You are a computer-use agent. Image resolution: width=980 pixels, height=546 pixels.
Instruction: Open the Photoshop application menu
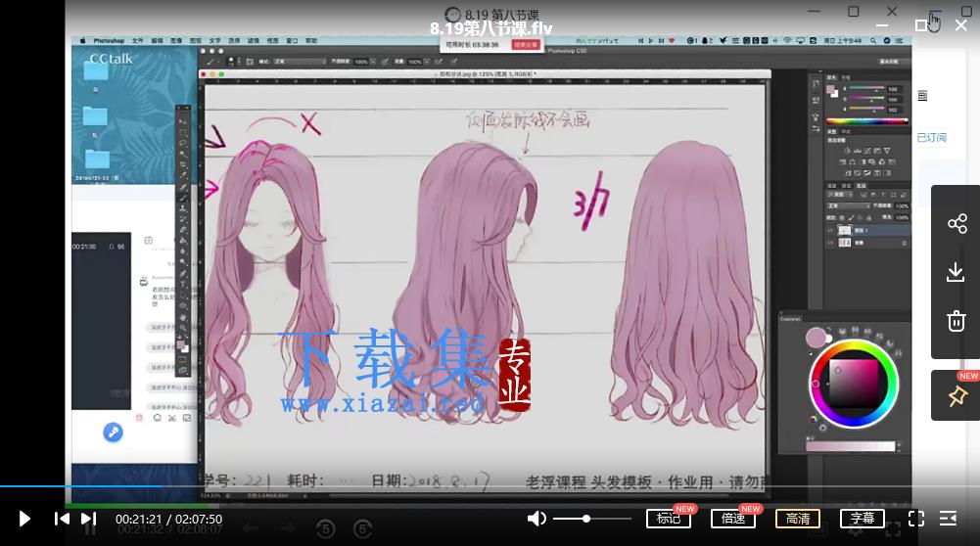109,40
